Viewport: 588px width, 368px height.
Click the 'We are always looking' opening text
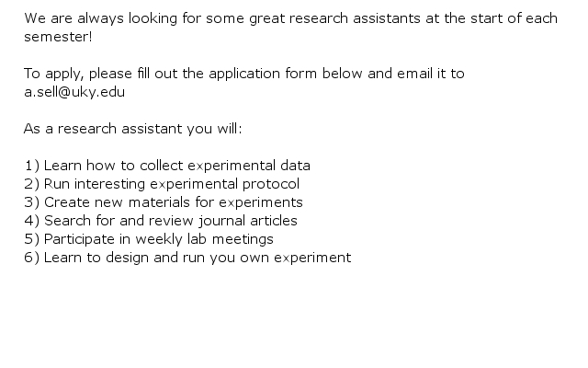pos(100,18)
